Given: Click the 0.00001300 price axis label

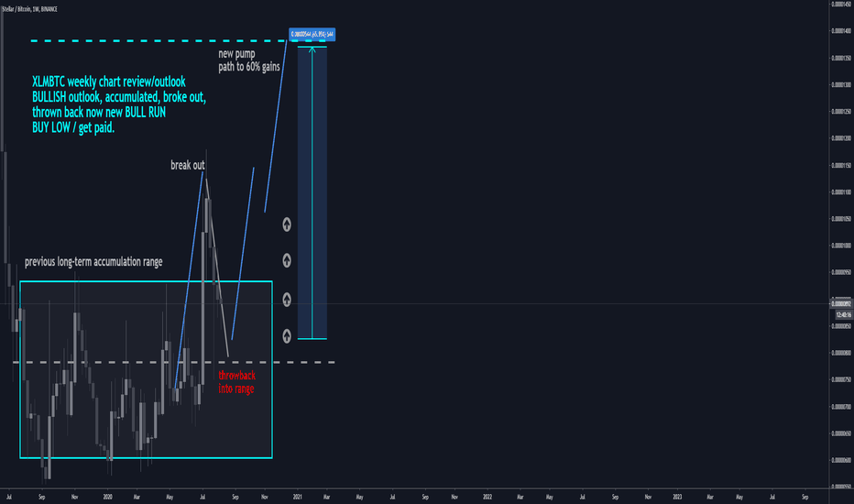Looking at the screenshot, I should click(841, 84).
